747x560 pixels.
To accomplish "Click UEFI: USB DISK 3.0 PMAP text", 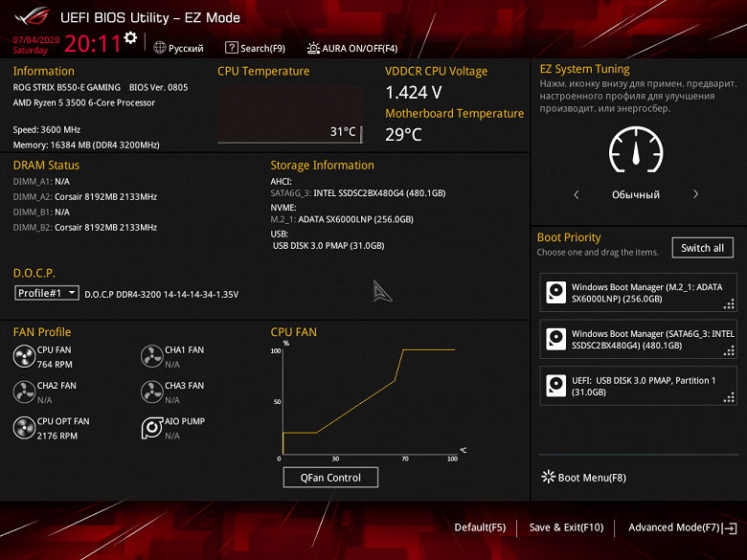I will point(644,386).
